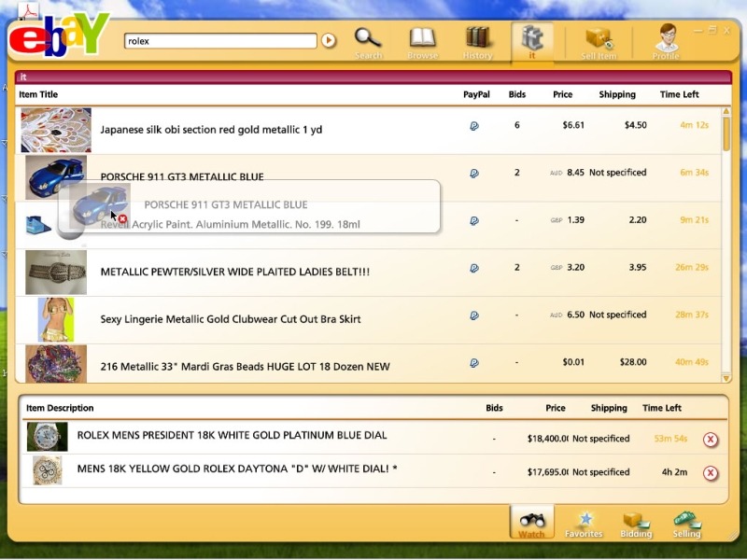Sort results by Shipping column header
This screenshot has height=560, width=747.
coord(617,94)
